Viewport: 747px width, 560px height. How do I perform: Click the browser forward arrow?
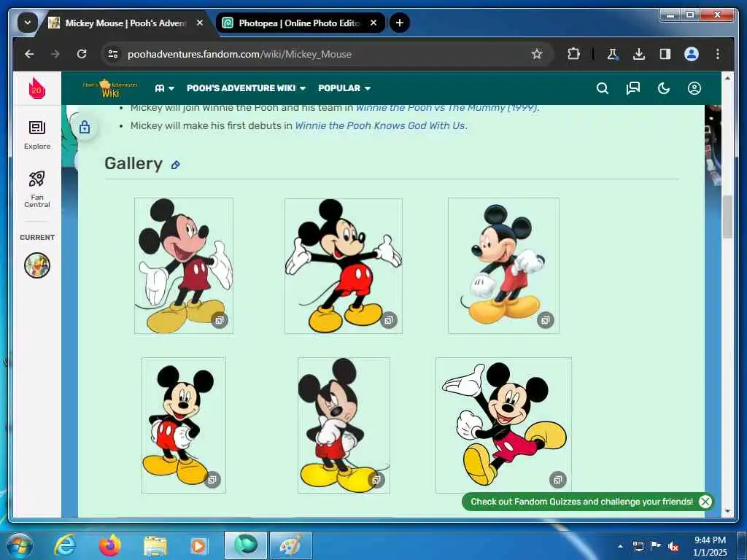click(55, 54)
